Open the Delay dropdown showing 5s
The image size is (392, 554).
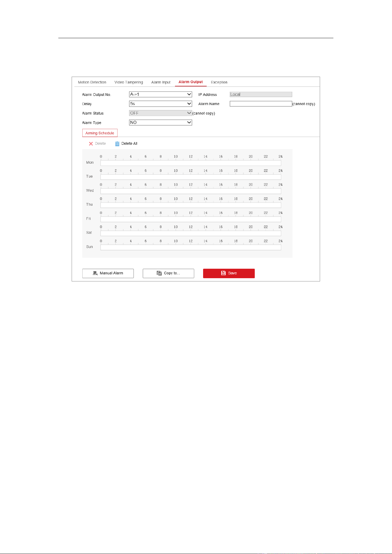(x=160, y=104)
